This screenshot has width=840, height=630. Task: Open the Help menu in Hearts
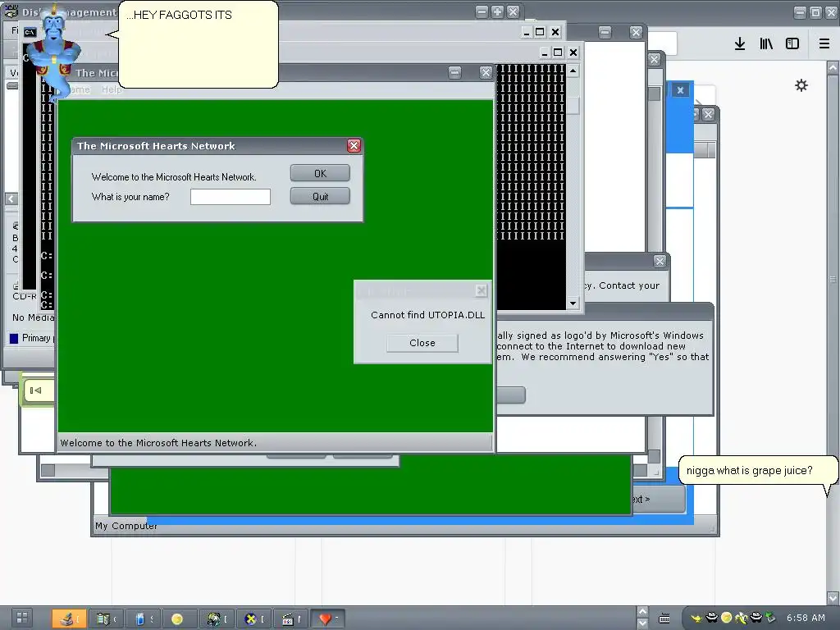pyautogui.click(x=112, y=89)
